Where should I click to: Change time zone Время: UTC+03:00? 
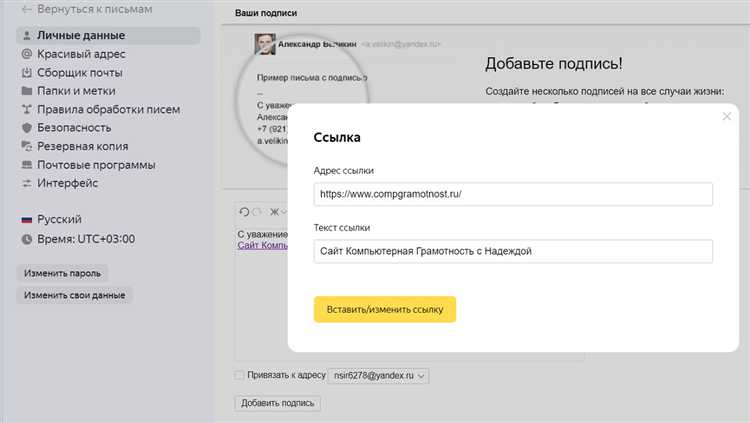click(86, 239)
